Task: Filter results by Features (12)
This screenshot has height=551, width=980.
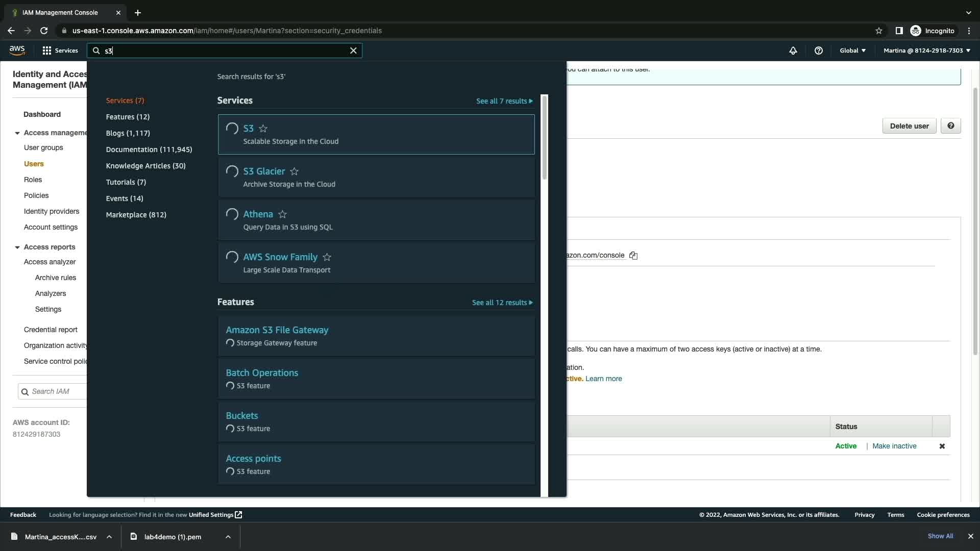Action: point(128,117)
